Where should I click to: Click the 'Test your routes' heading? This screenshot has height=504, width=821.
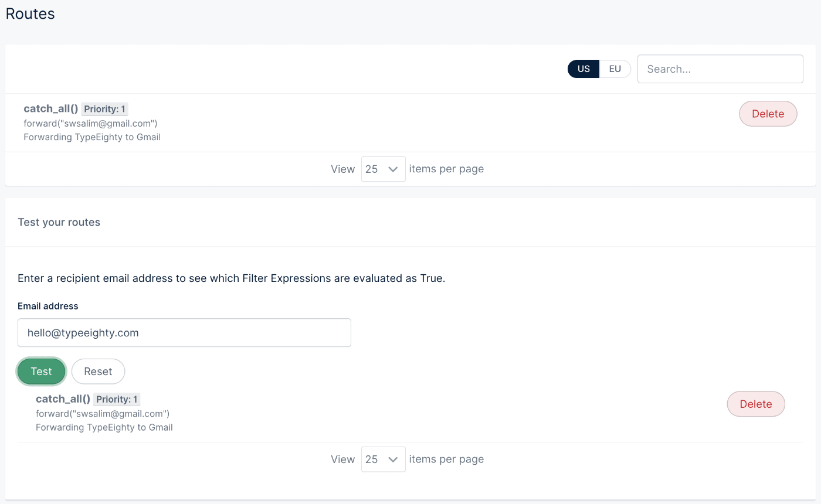[x=59, y=222]
